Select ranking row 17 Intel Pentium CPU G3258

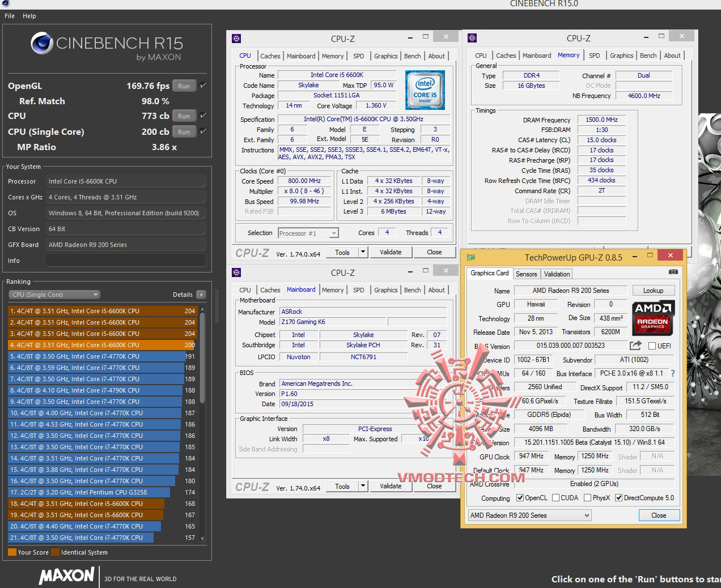102,492
